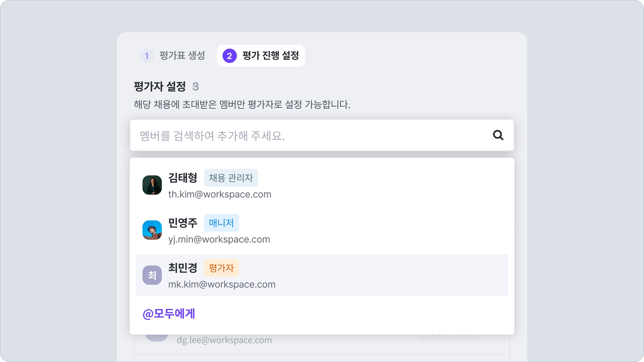Screen dimensions: 644x362
Task: Click 김태형's profile photo avatar
Action: [152, 185]
